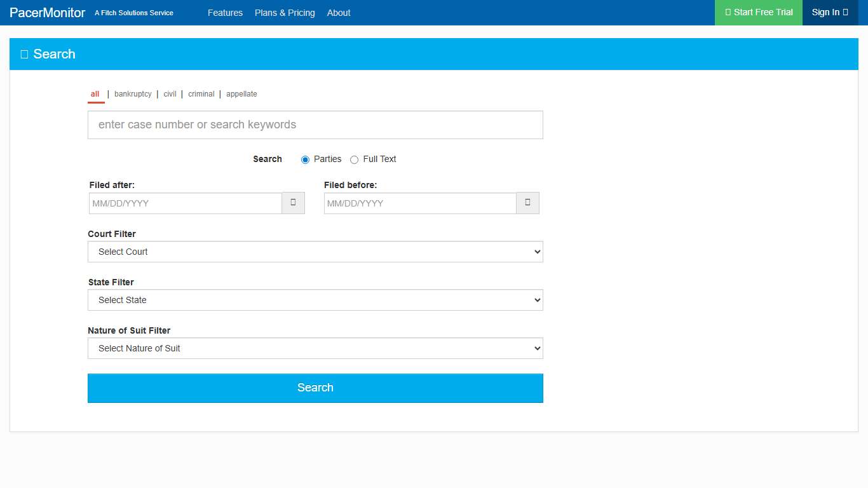Select the criminal case tab

[x=201, y=94]
